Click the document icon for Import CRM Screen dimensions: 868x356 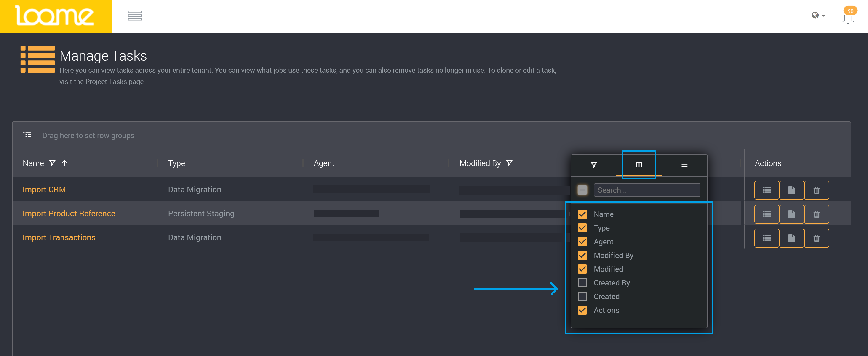point(791,190)
